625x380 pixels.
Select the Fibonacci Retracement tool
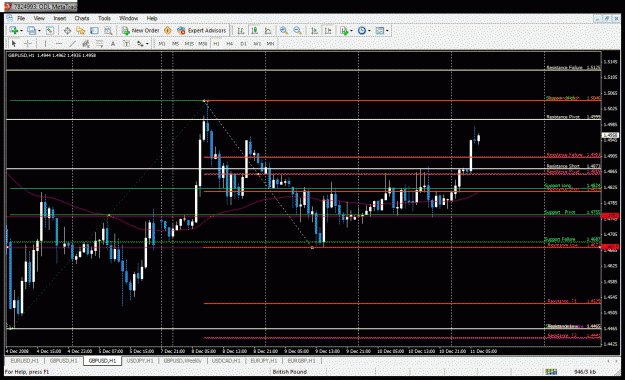(x=99, y=43)
